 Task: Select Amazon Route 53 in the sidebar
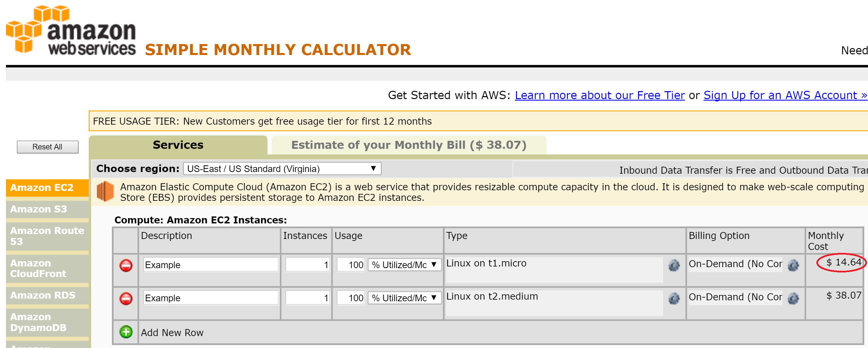coord(47,236)
